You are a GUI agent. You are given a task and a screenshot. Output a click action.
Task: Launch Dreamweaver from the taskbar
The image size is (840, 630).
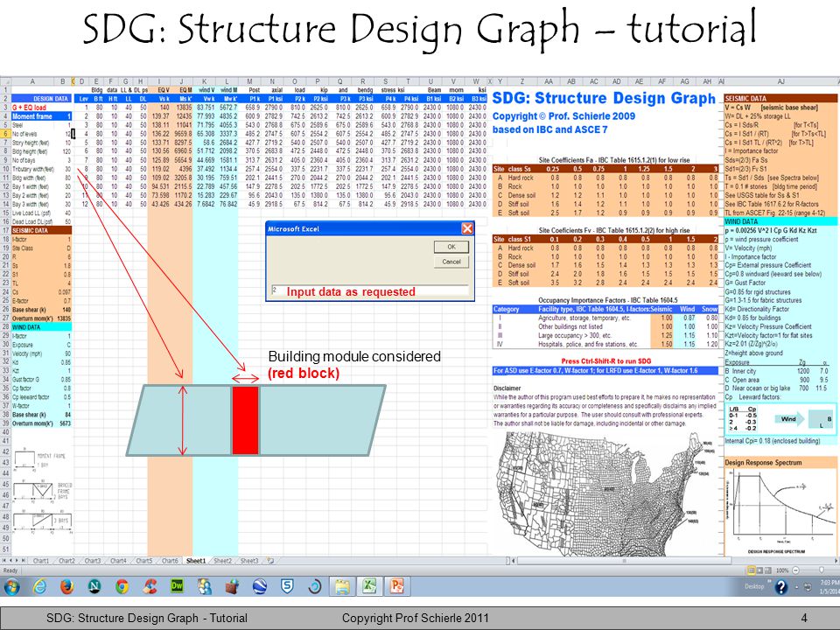pyautogui.click(x=177, y=586)
